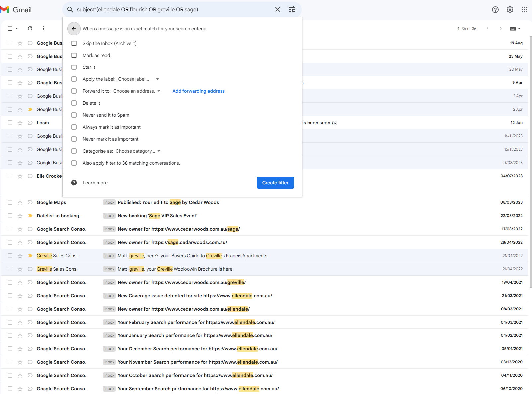Image resolution: width=532 pixels, height=394 pixels.
Task: Open the input tools keyboard dropdown
Action: point(515,29)
